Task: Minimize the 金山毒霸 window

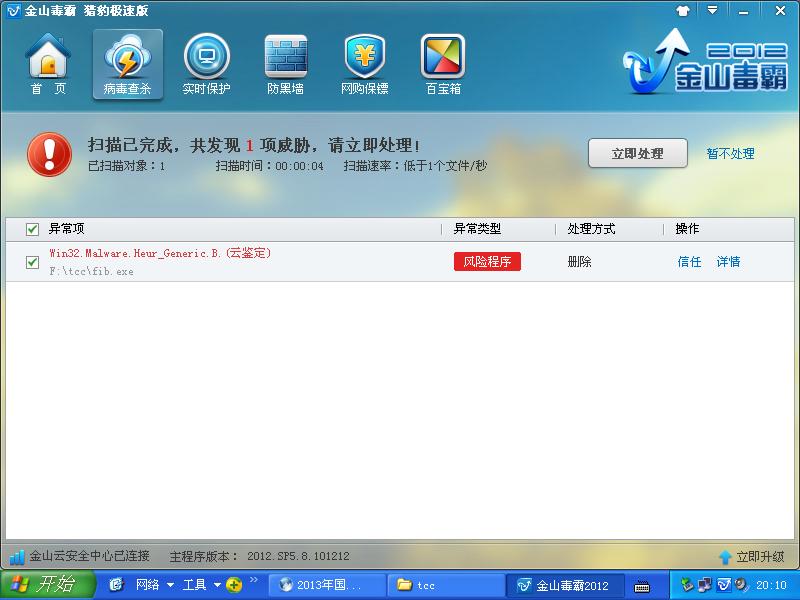Action: coord(743,11)
